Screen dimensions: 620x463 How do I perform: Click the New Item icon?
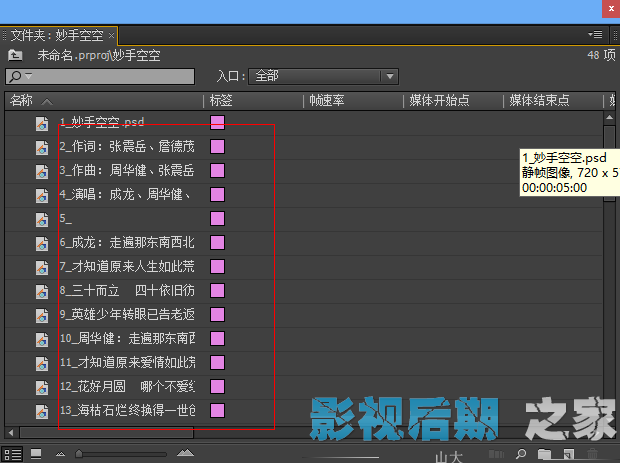pos(569,454)
